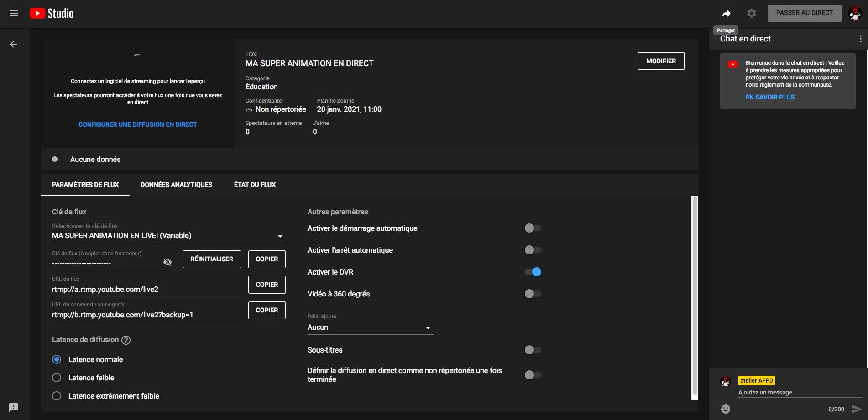Click the En savoir plus link
The height and width of the screenshot is (420, 868).
tap(770, 97)
